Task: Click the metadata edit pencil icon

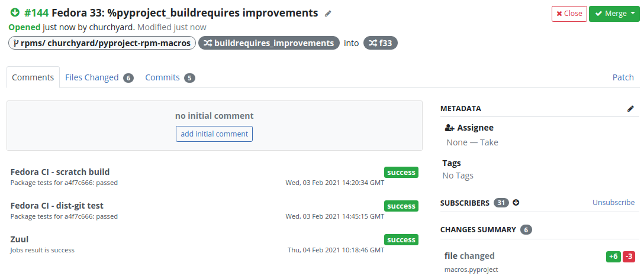Action: pos(630,109)
